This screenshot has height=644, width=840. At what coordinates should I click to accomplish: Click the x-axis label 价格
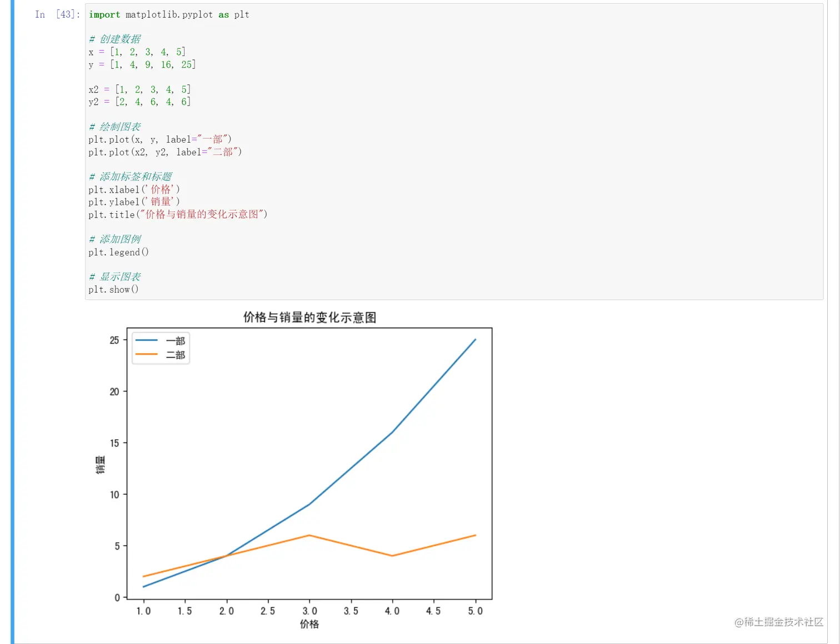click(309, 624)
